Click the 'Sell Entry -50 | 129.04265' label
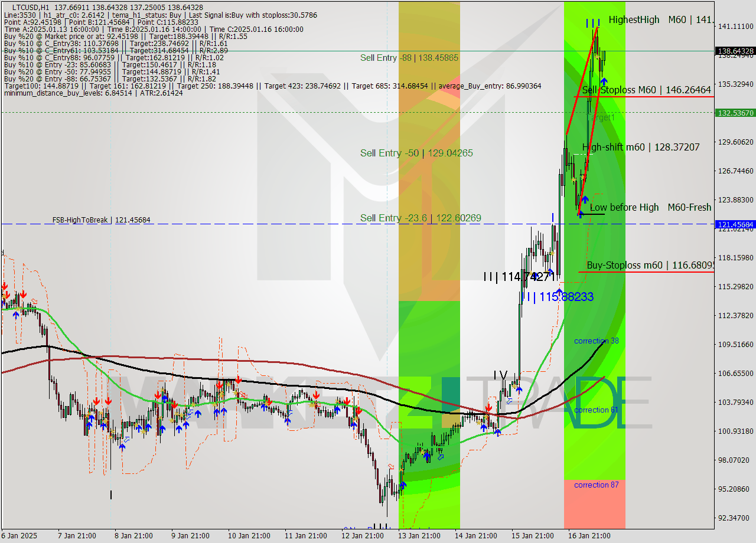 (416, 153)
